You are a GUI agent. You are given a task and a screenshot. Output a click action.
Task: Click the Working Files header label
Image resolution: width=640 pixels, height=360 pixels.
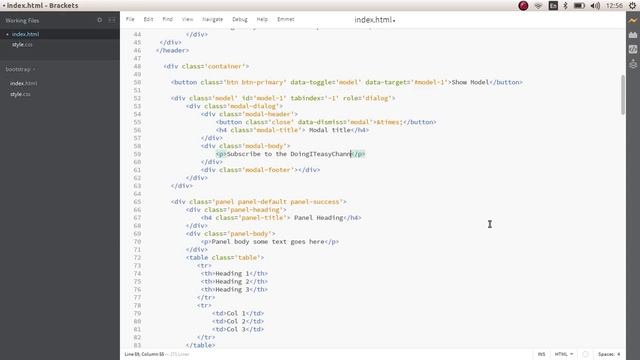pos(22,20)
